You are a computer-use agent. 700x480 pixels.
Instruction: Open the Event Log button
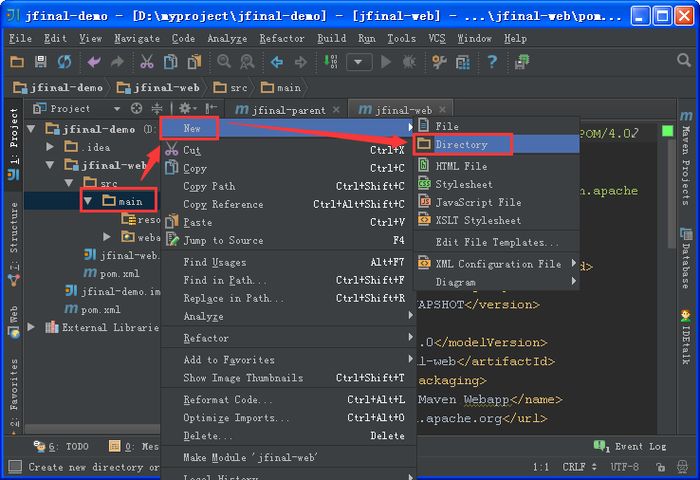(x=632, y=446)
